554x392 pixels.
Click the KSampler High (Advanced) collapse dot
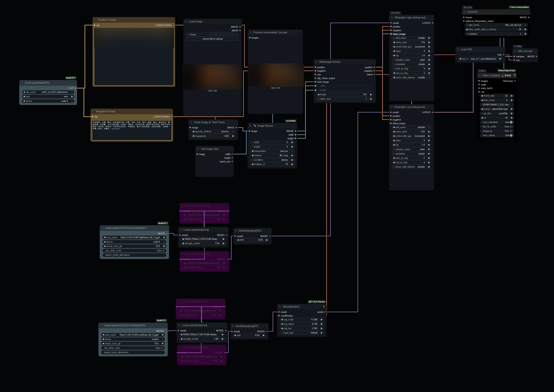[392, 18]
